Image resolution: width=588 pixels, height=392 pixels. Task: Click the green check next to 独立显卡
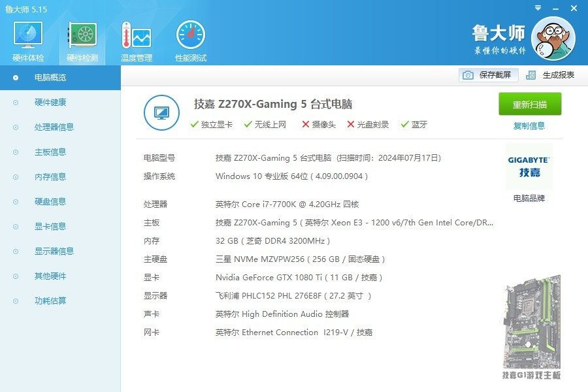pos(194,124)
